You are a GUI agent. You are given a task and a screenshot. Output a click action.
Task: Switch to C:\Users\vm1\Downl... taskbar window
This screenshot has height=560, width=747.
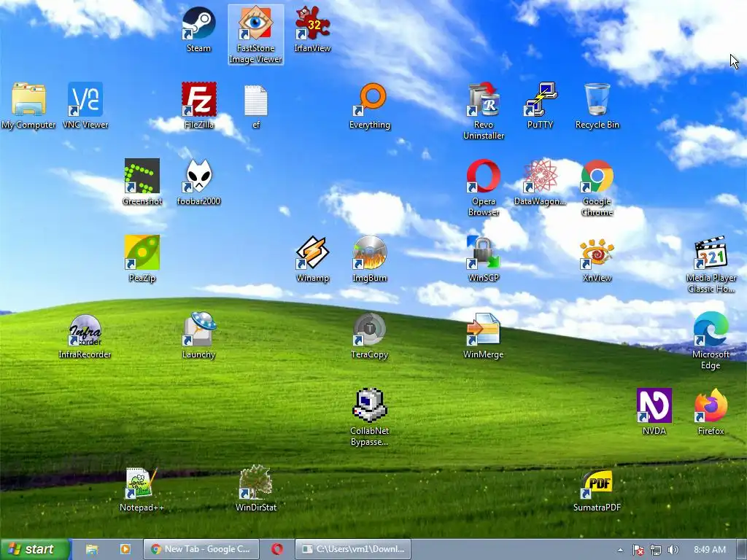(353, 549)
